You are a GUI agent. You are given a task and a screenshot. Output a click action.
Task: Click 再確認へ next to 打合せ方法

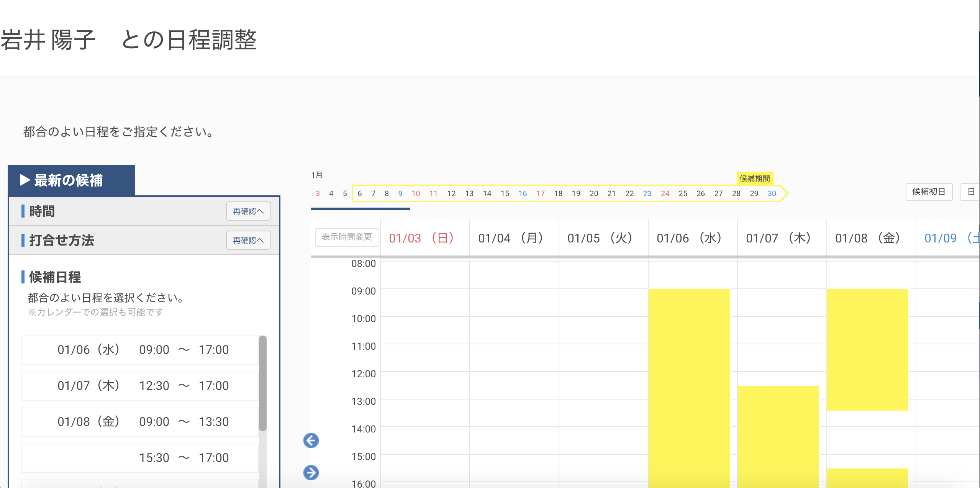tap(248, 240)
